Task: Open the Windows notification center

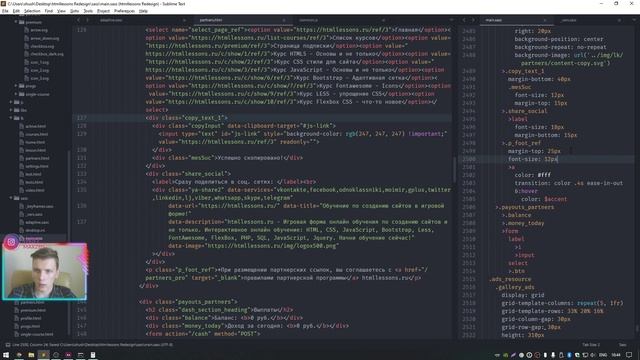Action: (629, 355)
